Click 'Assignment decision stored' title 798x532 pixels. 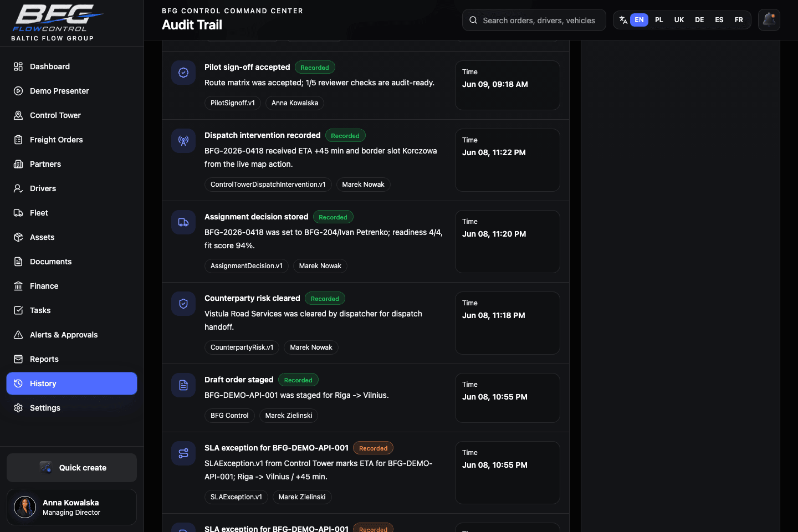[257, 217]
